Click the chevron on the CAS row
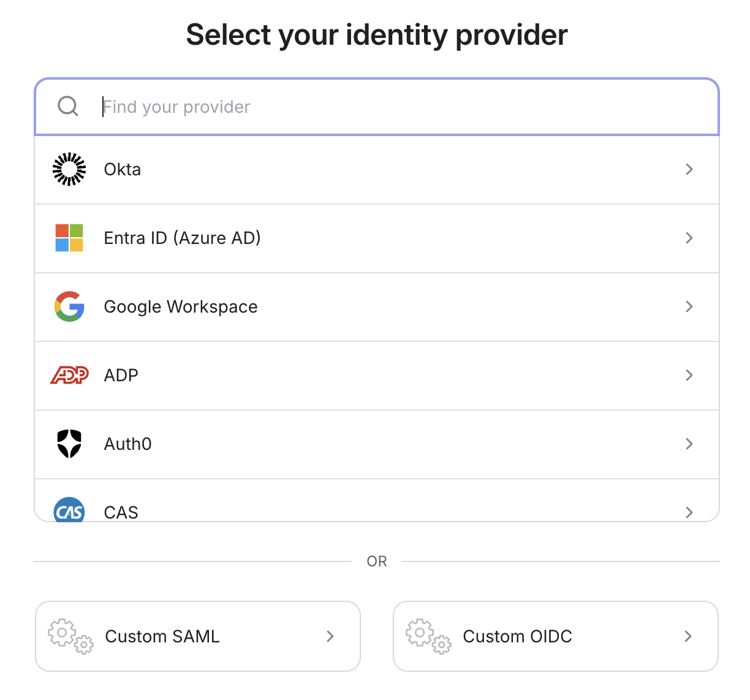The width and height of the screenshot is (750, 700). point(689,512)
